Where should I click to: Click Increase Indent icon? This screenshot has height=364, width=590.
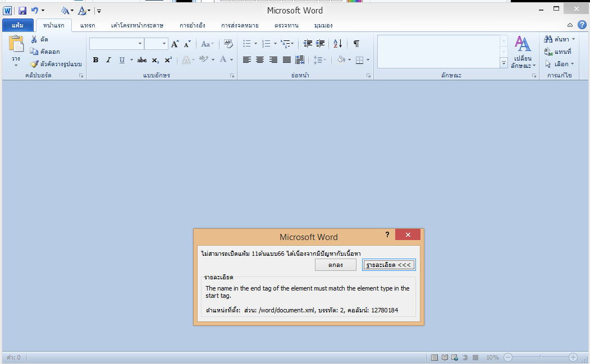coord(320,44)
